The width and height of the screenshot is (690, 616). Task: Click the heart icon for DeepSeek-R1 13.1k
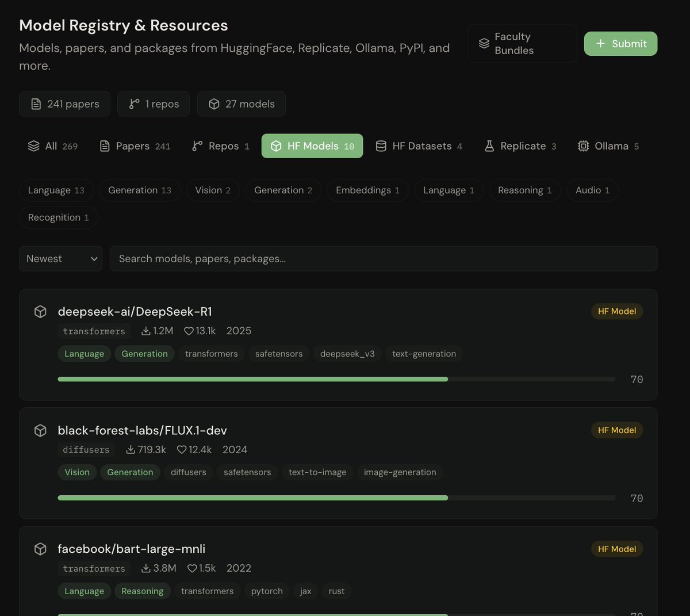click(189, 331)
